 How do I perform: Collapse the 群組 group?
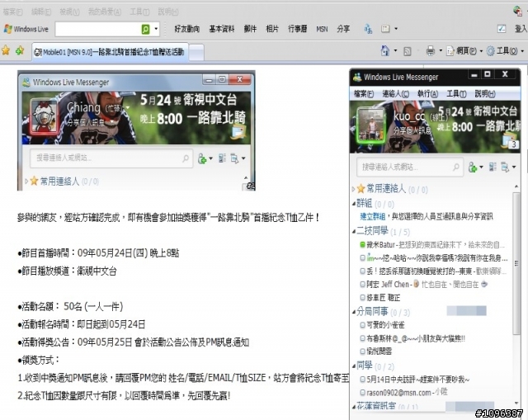354,204
